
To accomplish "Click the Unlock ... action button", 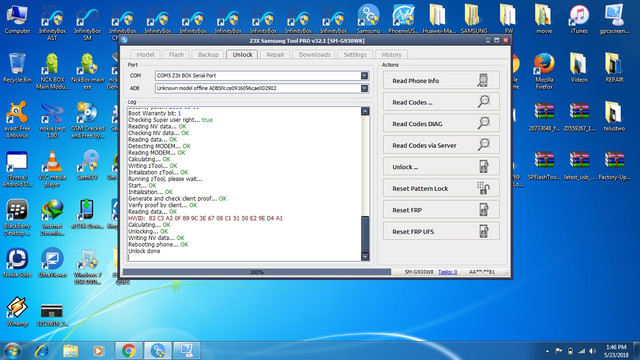I will coord(441,167).
